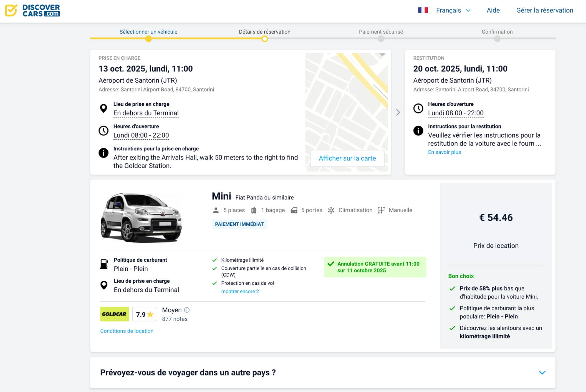Click the Manuelle gearbox icon
Screen dimensions: 586x392
381,210
